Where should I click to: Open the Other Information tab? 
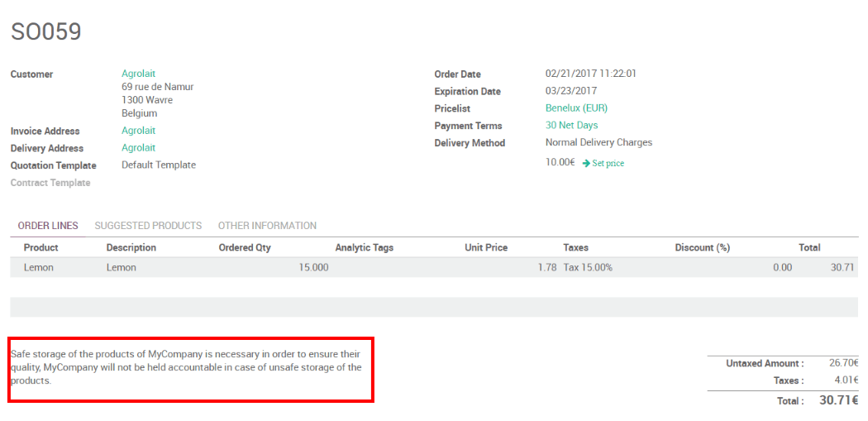pyautogui.click(x=267, y=226)
